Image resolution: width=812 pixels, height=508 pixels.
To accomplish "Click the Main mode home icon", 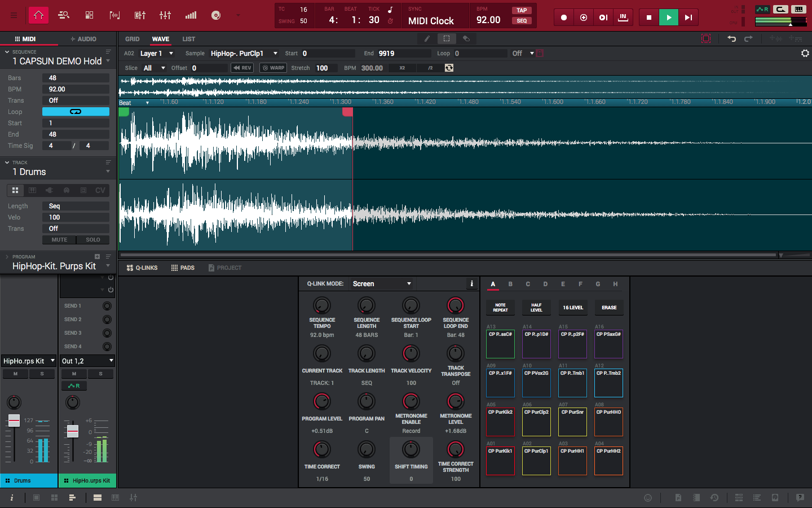I will click(38, 15).
